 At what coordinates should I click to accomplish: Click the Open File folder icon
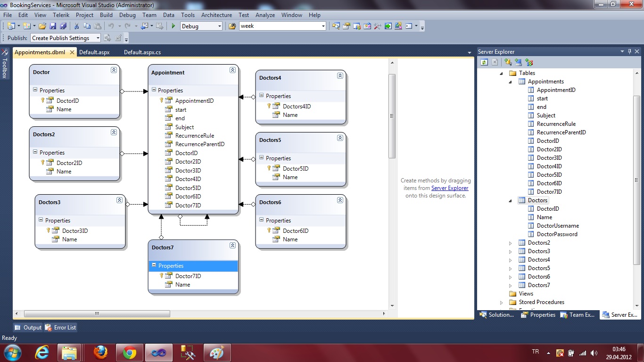click(42, 26)
